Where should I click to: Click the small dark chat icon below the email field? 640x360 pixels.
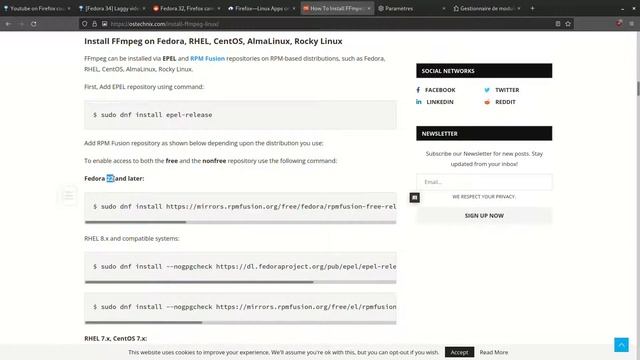click(414, 198)
